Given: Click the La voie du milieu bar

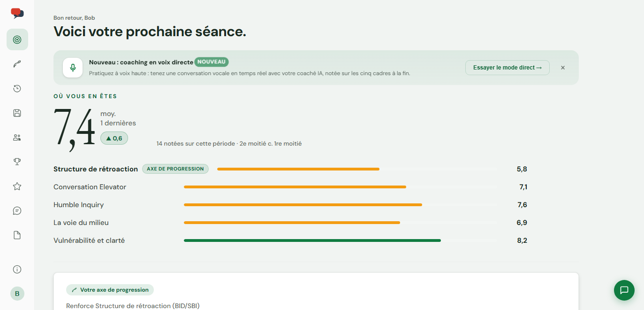Looking at the screenshot, I should tap(340, 223).
